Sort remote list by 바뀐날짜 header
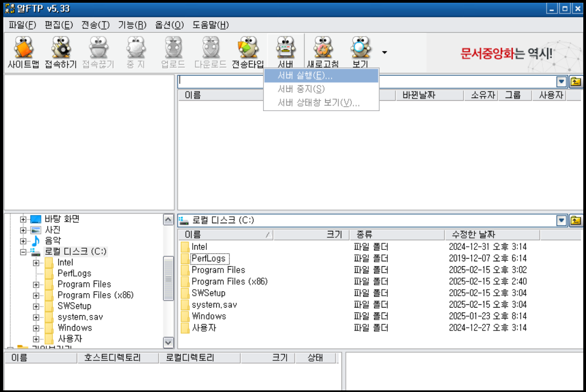The height and width of the screenshot is (392, 586). pyautogui.click(x=430, y=95)
